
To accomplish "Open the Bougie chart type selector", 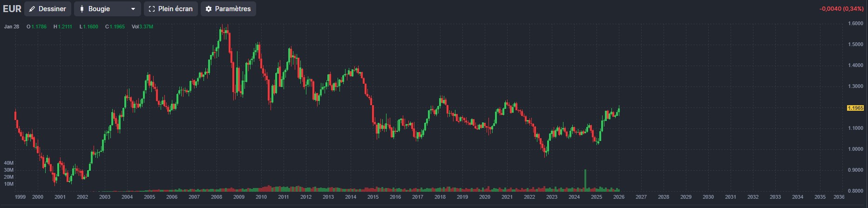I will point(107,9).
